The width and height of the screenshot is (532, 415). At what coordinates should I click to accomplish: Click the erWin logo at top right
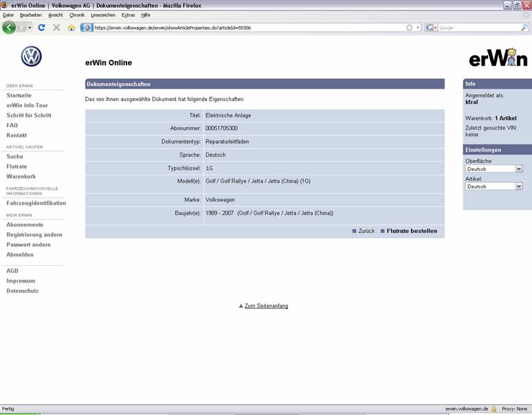(498, 58)
